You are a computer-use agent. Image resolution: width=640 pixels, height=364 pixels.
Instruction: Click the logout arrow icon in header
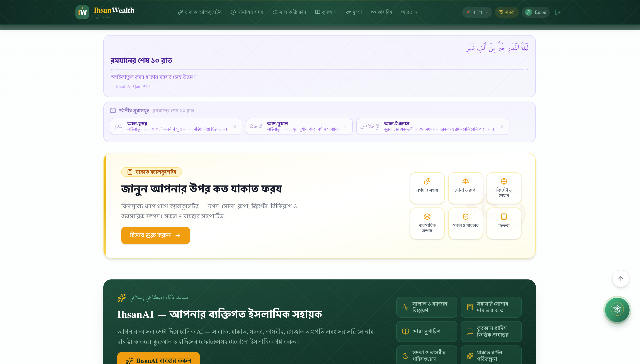(558, 12)
